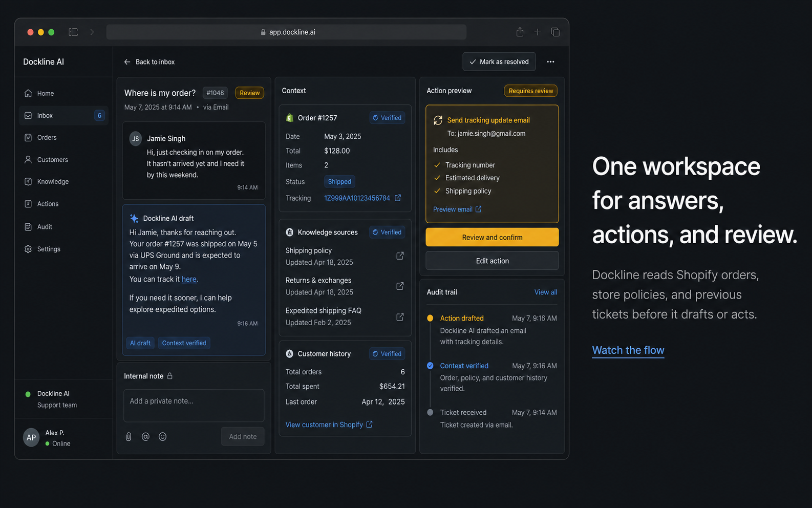Click Verified badge on Order #1257

(387, 118)
